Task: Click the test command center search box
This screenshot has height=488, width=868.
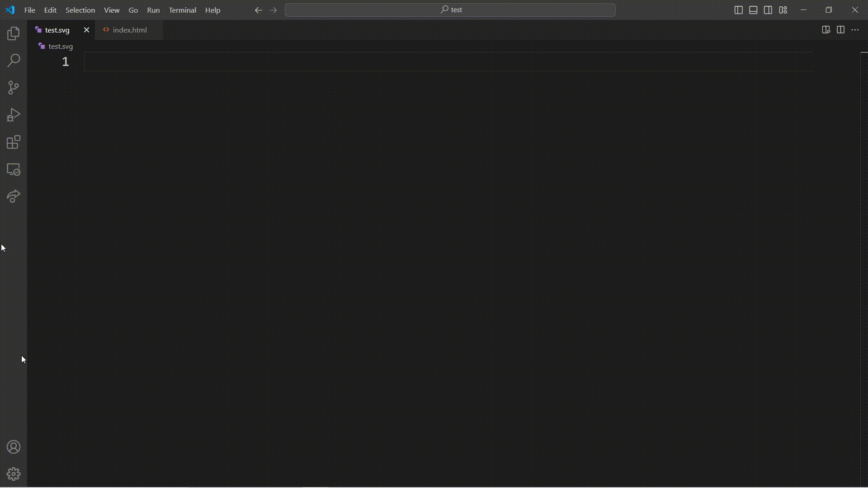Action: (450, 10)
